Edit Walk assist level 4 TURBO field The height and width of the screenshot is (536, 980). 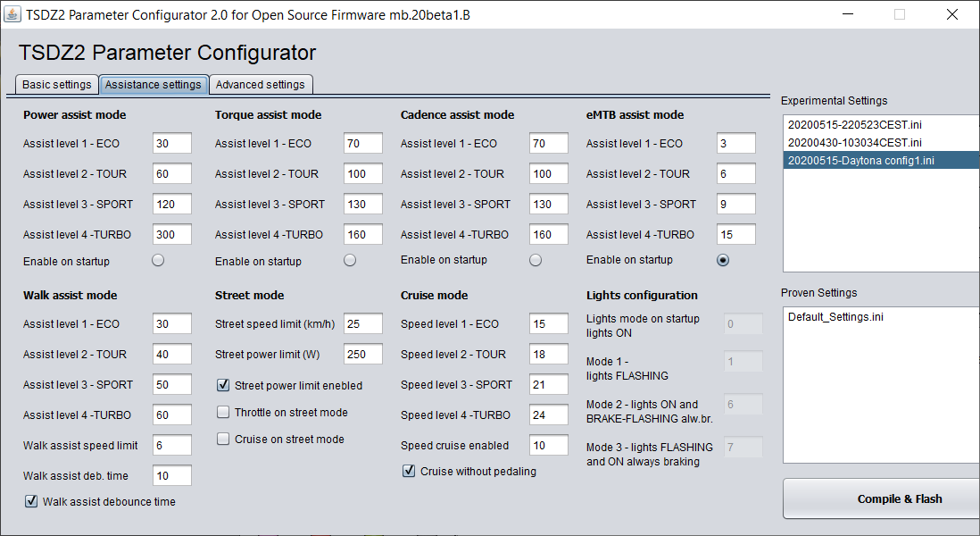(x=172, y=415)
